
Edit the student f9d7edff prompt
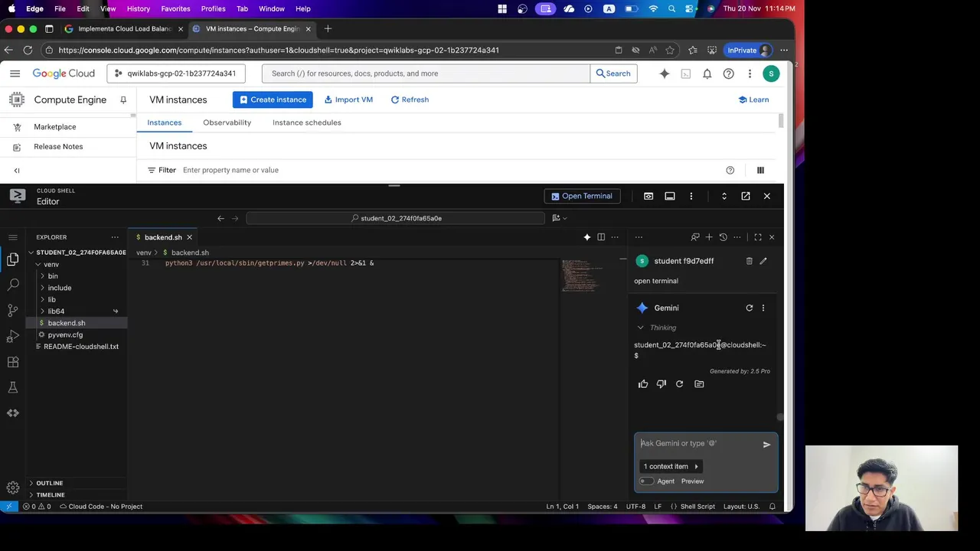(x=763, y=261)
